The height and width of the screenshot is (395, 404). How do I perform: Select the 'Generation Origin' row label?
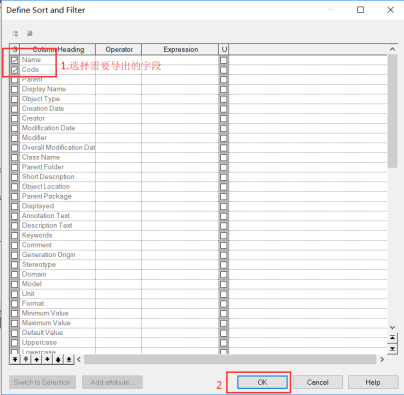click(49, 255)
